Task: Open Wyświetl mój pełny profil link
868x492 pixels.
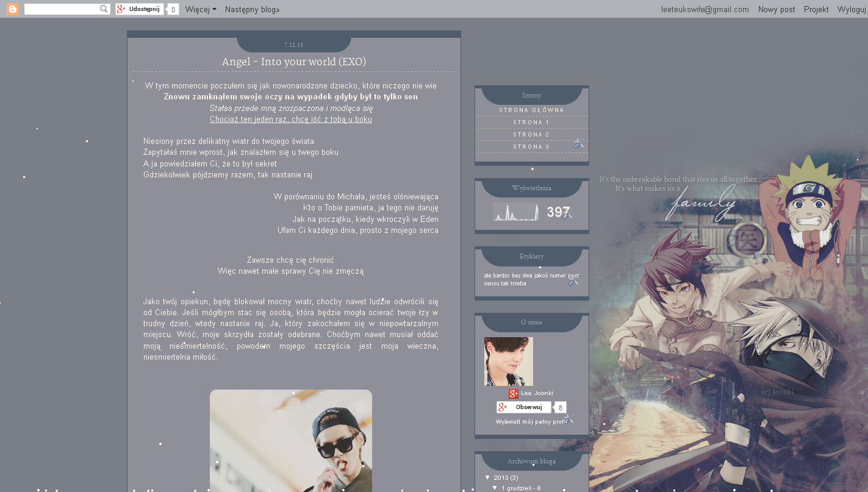Action: (x=530, y=422)
